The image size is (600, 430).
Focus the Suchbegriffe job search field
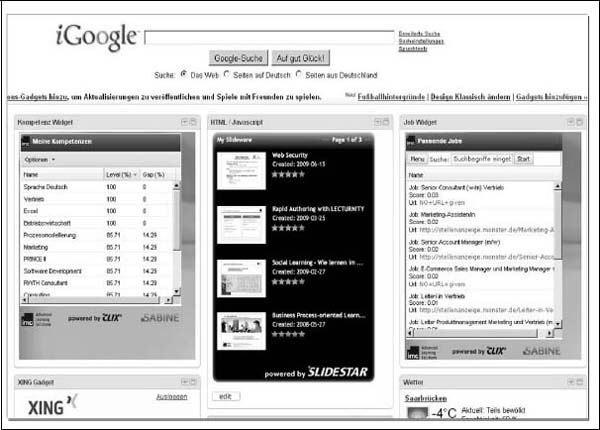pos(482,159)
